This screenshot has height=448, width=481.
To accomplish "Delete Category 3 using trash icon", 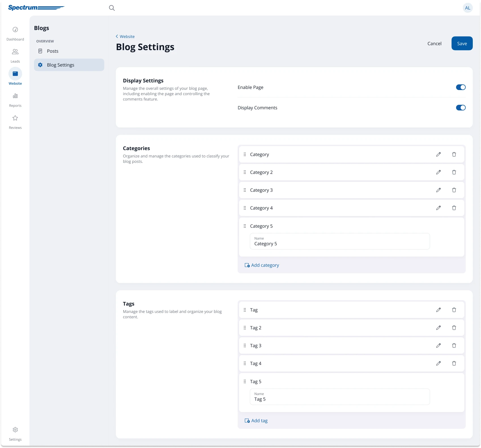I will [x=454, y=190].
